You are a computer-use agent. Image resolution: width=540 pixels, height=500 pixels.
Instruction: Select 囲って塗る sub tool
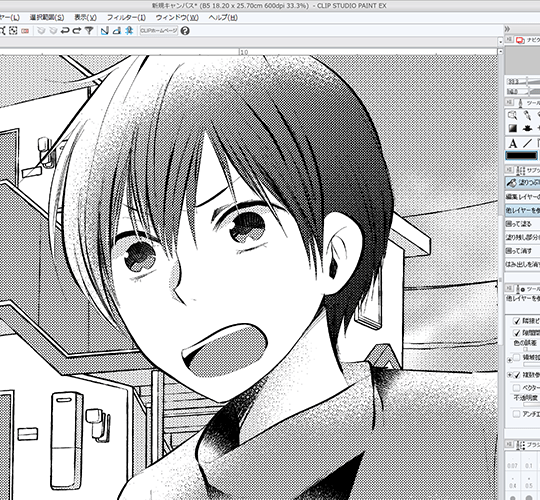(x=523, y=224)
